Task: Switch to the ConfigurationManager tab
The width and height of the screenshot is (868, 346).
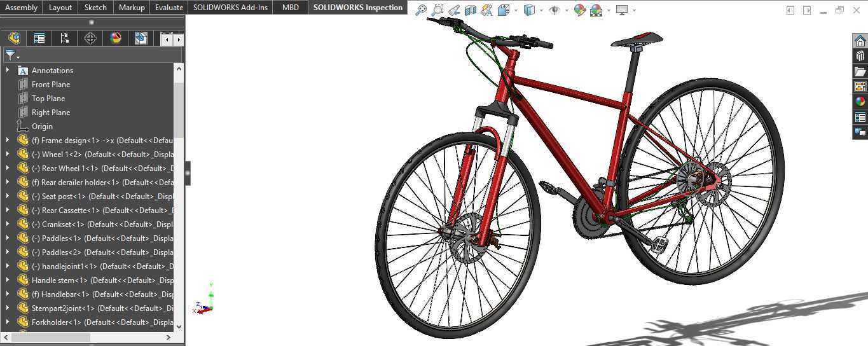Action: tap(65, 38)
